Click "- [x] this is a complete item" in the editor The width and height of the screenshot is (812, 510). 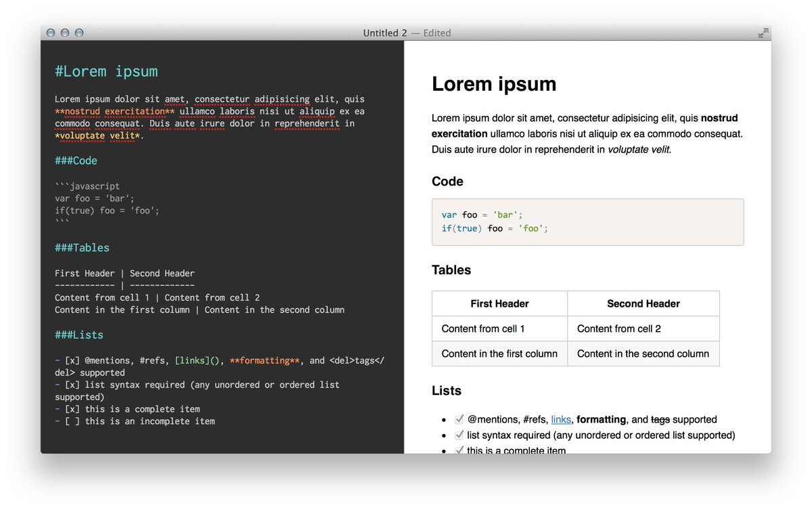[127, 409]
